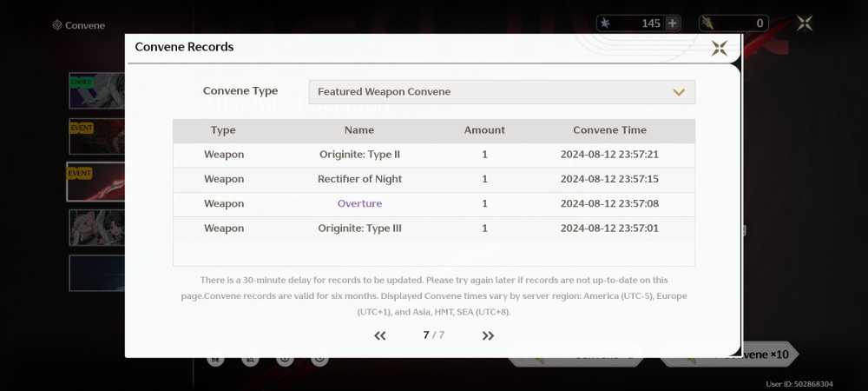
Task: Close the Convene Records dialog
Action: point(719,48)
